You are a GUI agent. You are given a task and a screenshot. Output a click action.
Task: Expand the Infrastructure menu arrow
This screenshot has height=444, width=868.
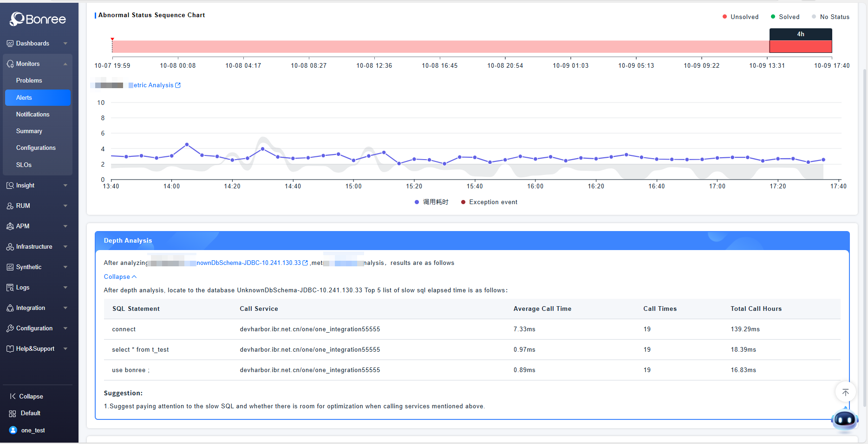pyautogui.click(x=65, y=246)
